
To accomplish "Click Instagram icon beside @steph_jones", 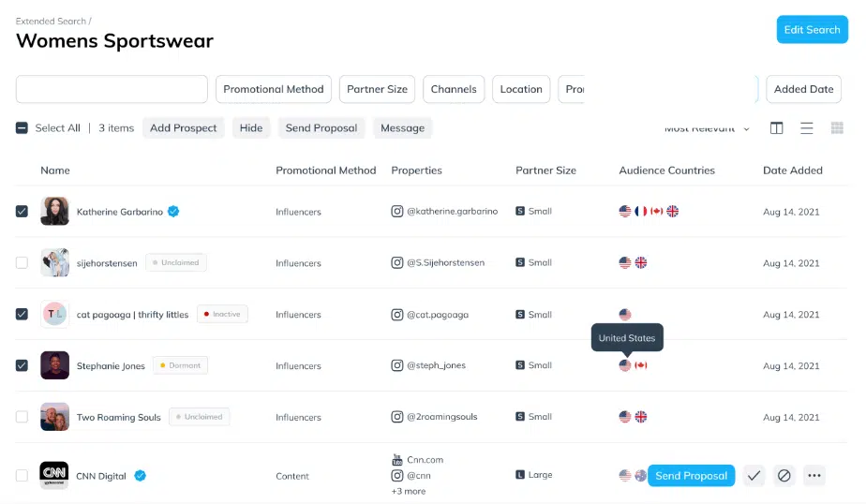I will [396, 365].
